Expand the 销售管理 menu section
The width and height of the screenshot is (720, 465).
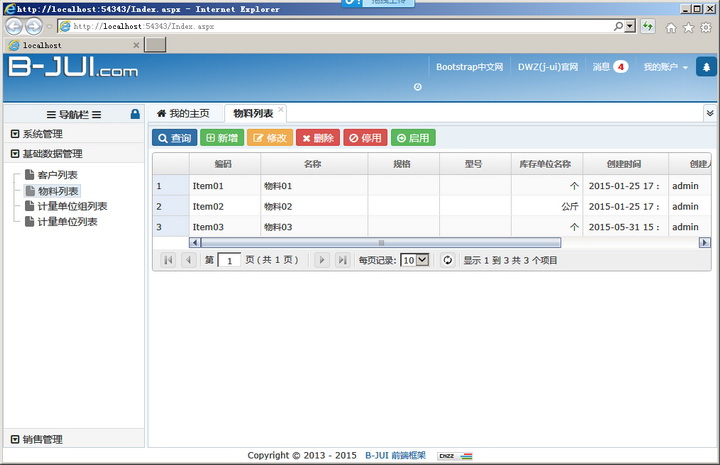[74, 439]
